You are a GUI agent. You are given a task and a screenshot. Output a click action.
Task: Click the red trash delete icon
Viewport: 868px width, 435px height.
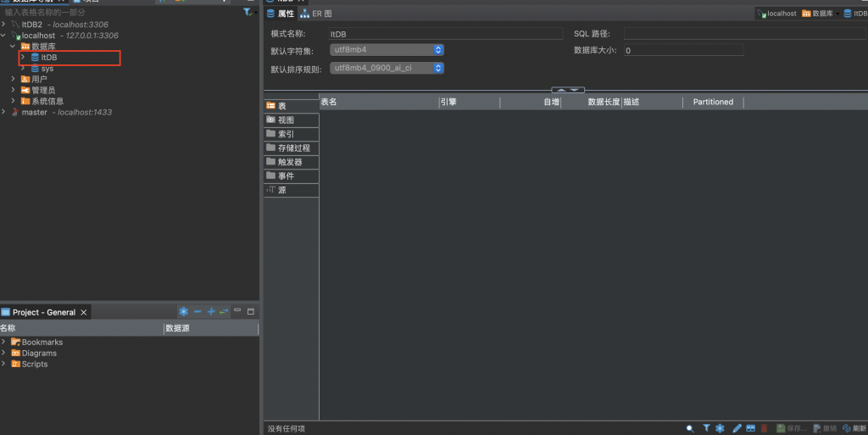(764, 428)
